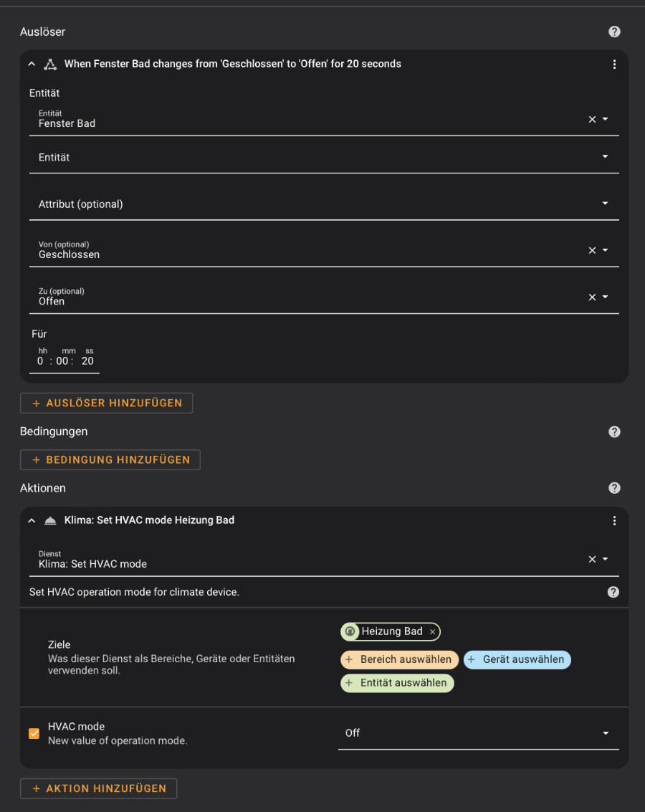The image size is (645, 812).
Task: Clear the Zu value Offen
Action: (592, 297)
